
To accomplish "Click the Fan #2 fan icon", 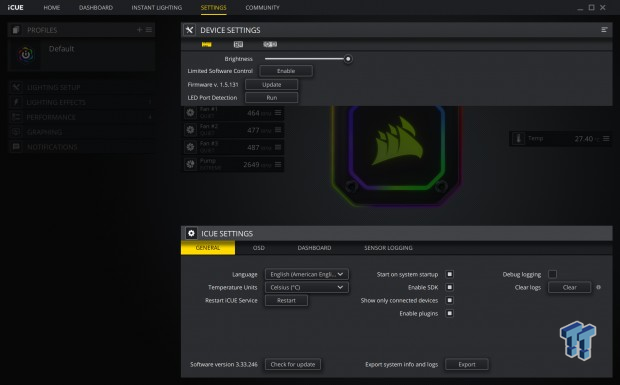I will tap(190, 130).
